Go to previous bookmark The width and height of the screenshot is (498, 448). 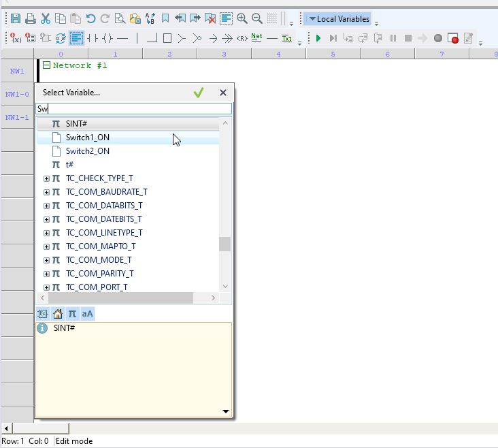[180, 18]
